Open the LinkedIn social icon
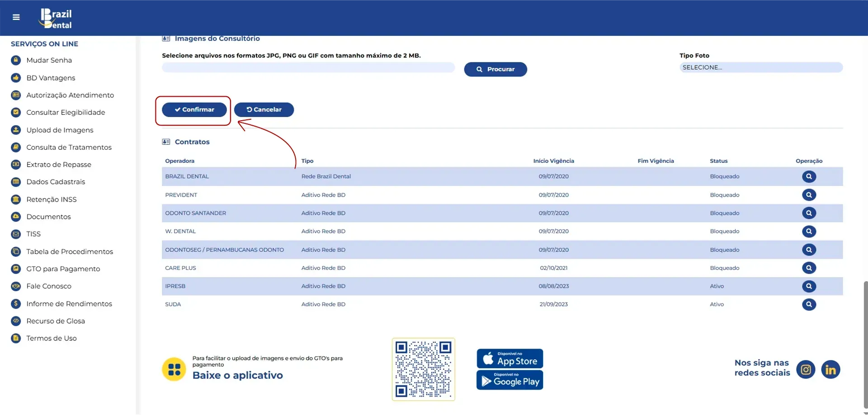The image size is (868, 415). tap(830, 370)
